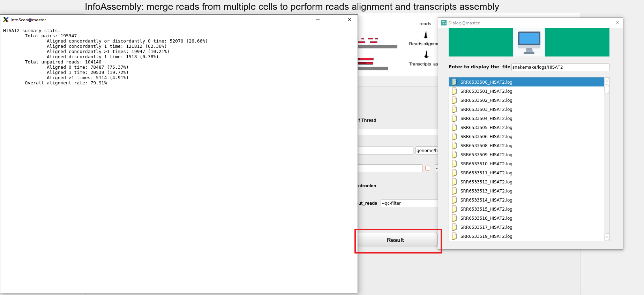Select SRR6533515_HISAT2.log entry
The width and height of the screenshot is (644, 295).
click(526, 209)
